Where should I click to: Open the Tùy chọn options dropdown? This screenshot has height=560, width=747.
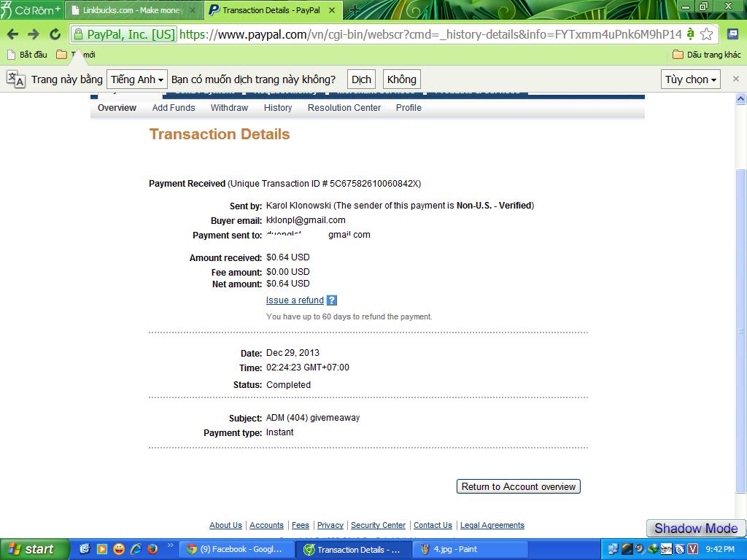click(690, 79)
